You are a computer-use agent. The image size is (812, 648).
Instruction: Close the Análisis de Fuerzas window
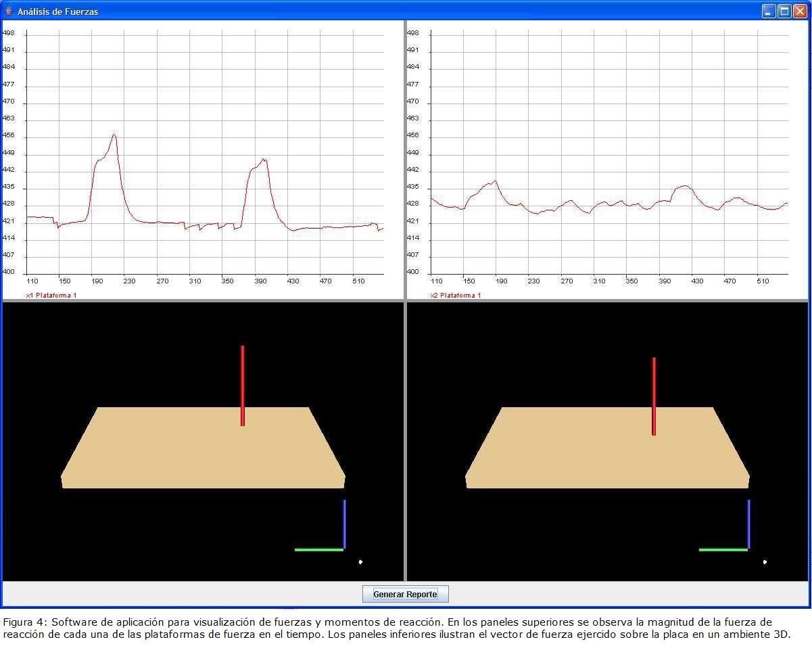[x=800, y=11]
